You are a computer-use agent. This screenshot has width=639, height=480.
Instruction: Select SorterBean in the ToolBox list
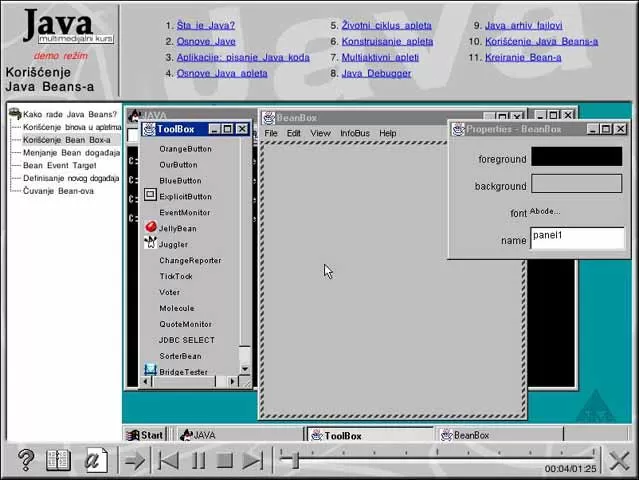(x=181, y=356)
